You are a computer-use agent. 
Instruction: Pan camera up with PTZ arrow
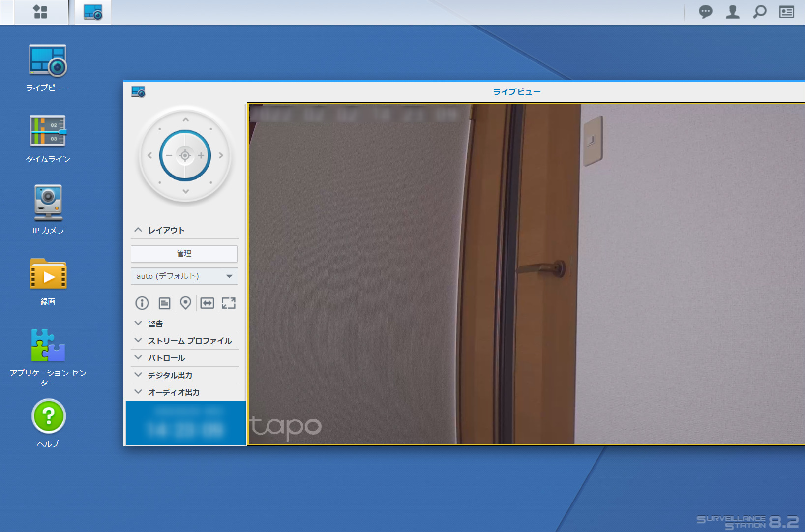point(185,119)
